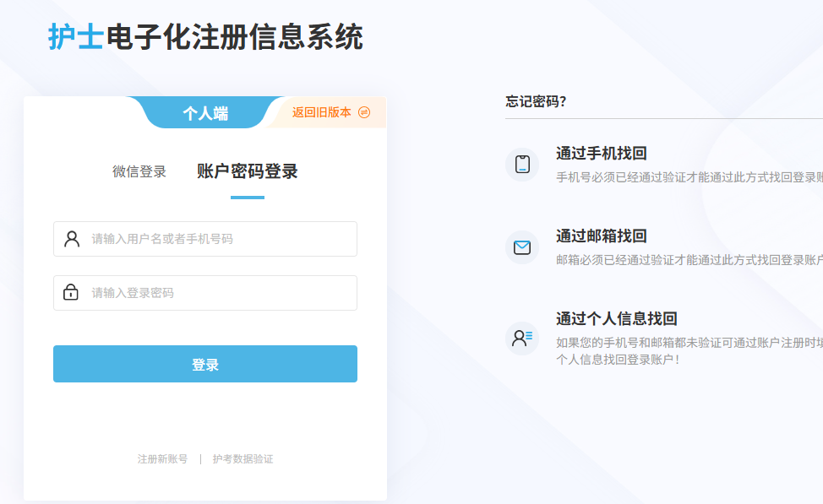Choose 通过邮箱找回 recovery option
Image resolution: width=823 pixels, height=504 pixels.
coord(601,236)
